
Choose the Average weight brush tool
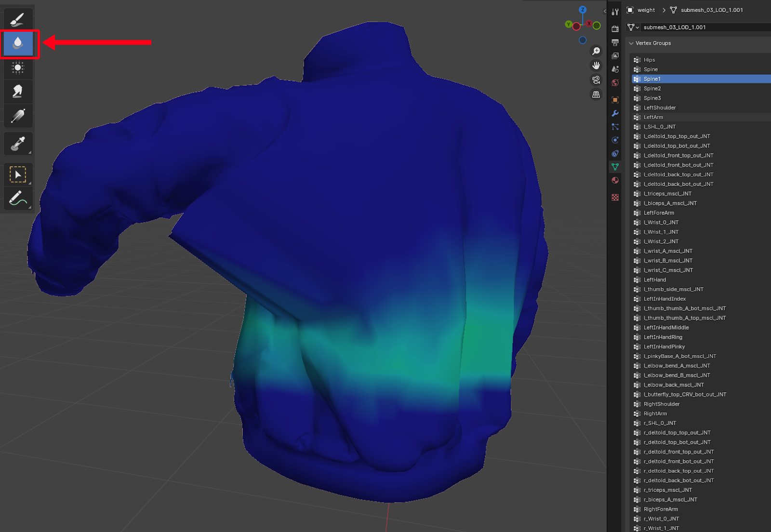pyautogui.click(x=18, y=67)
